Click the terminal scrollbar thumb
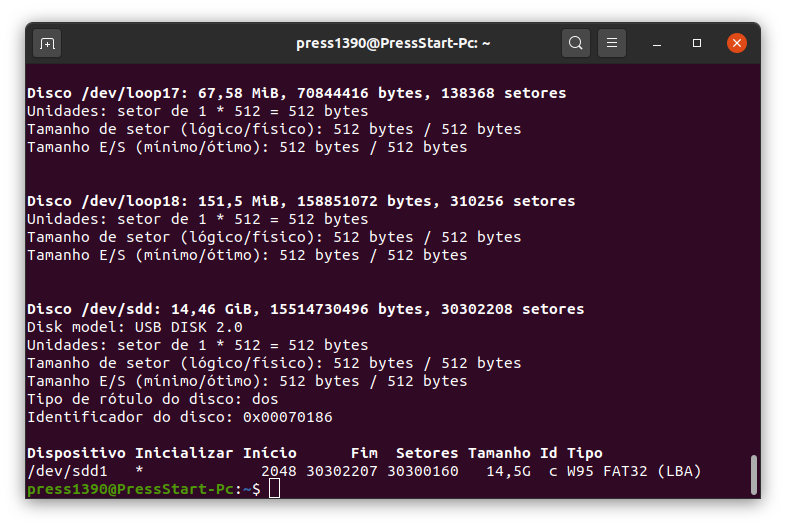The image size is (786, 527). 754,474
